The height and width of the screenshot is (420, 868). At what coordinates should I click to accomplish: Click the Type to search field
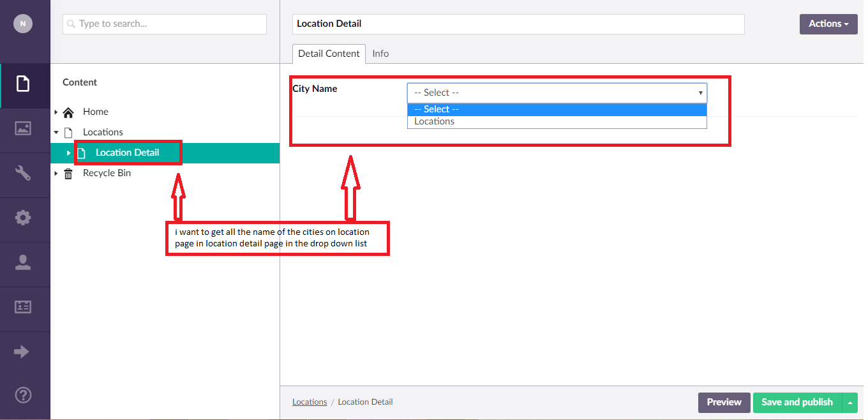[165, 24]
